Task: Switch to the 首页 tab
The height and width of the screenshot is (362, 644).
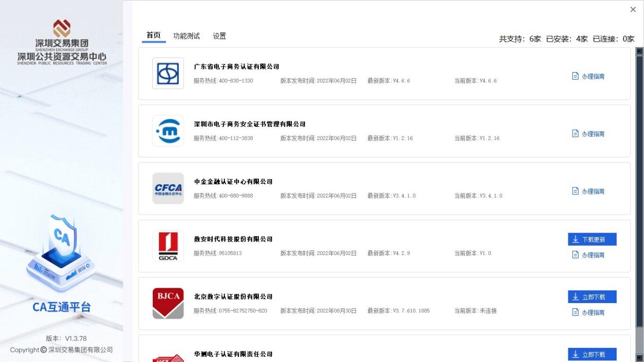Action: (x=153, y=36)
